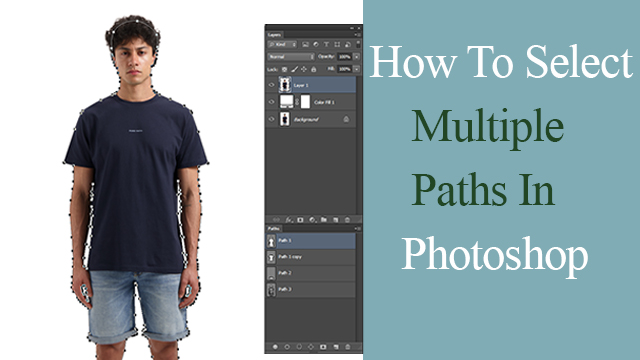Select the Path 1 copy row
This screenshot has height=360, width=640.
pos(311,257)
